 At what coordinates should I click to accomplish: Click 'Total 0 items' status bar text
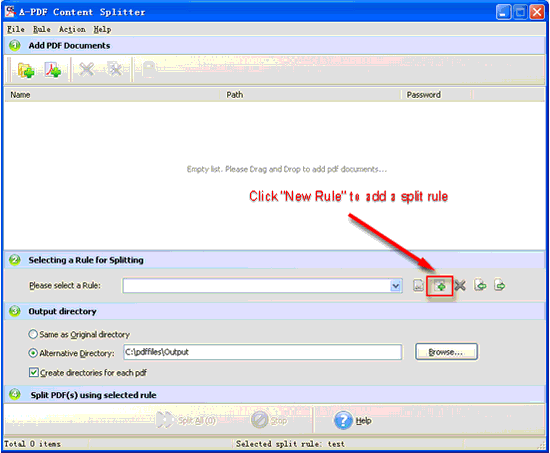[32, 444]
